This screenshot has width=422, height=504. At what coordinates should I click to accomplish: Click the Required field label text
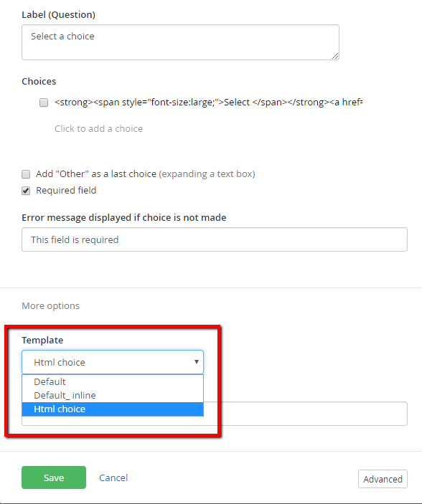point(66,190)
